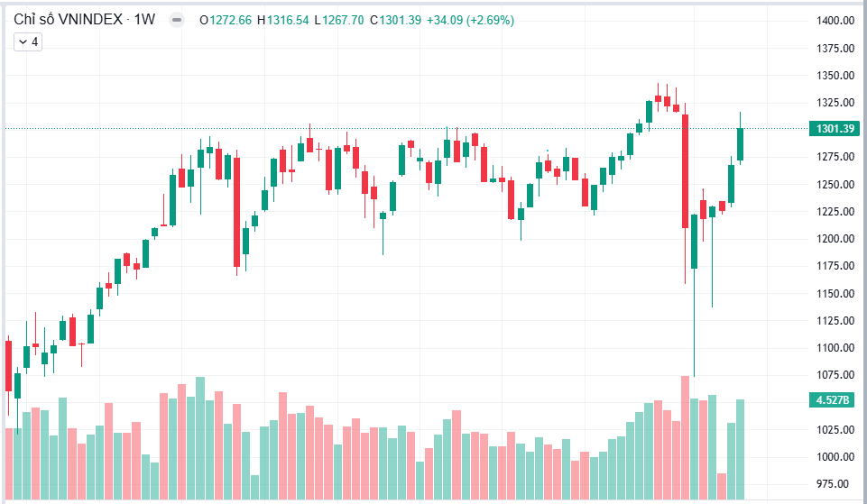The image size is (867, 504).
Task: Click the Chỉ số VNINDEX 1W title
Action: [85, 19]
